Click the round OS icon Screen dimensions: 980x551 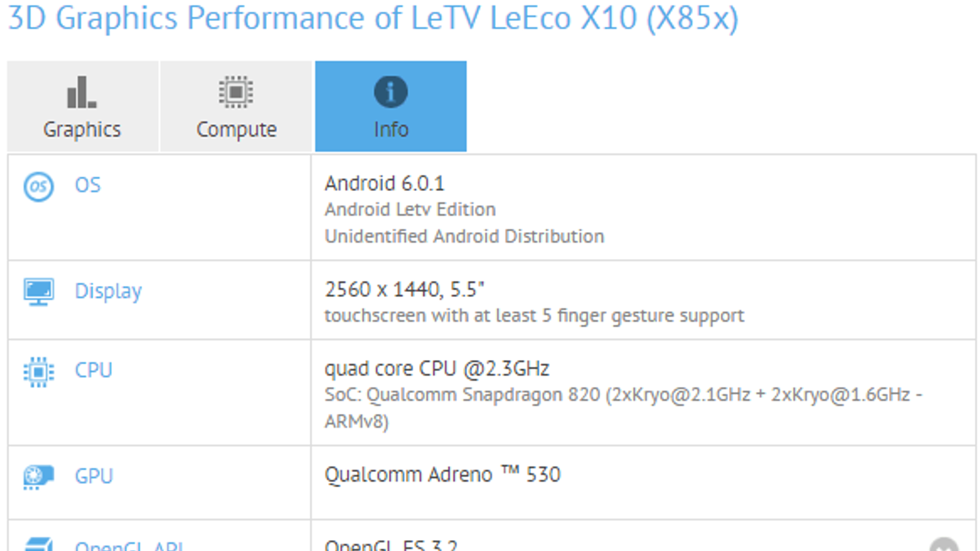[x=39, y=186]
